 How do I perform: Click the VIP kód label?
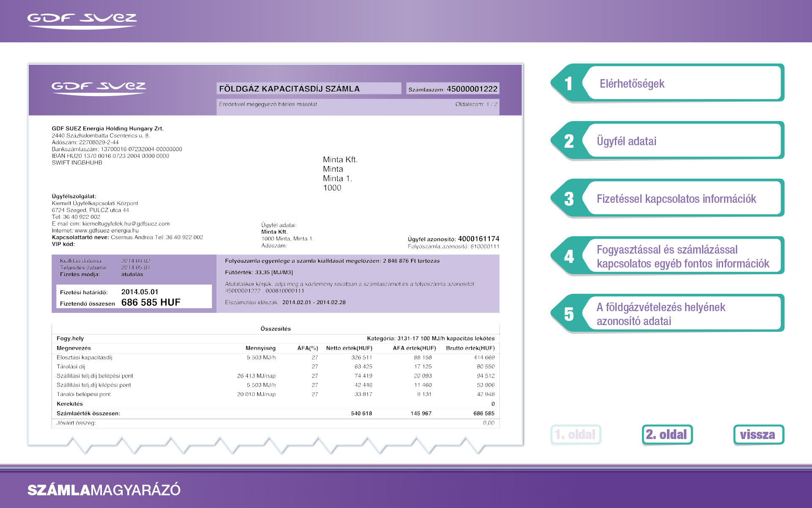point(63,244)
